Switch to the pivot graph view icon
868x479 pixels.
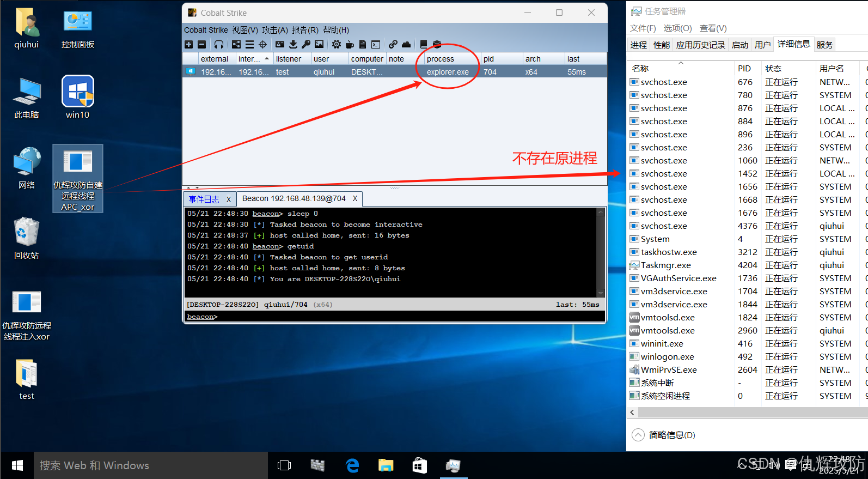(236, 45)
